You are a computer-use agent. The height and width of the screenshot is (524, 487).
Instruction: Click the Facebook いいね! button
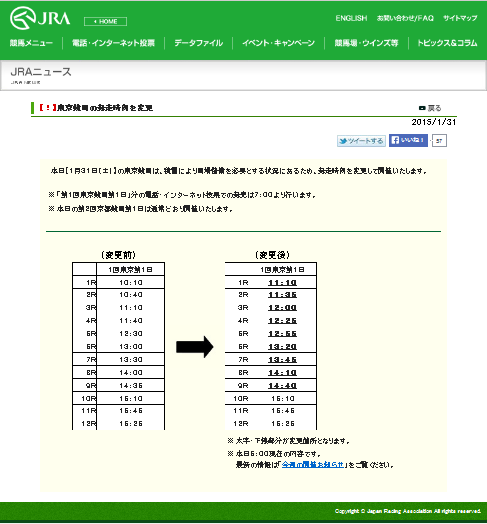(408, 140)
